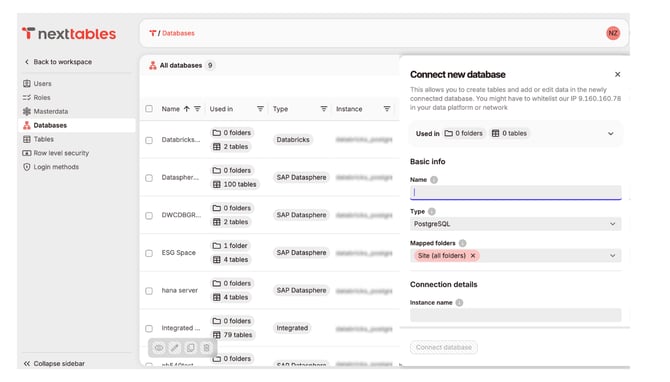Click the Integrated type badge
The width and height of the screenshot is (670, 382).
pos(292,328)
